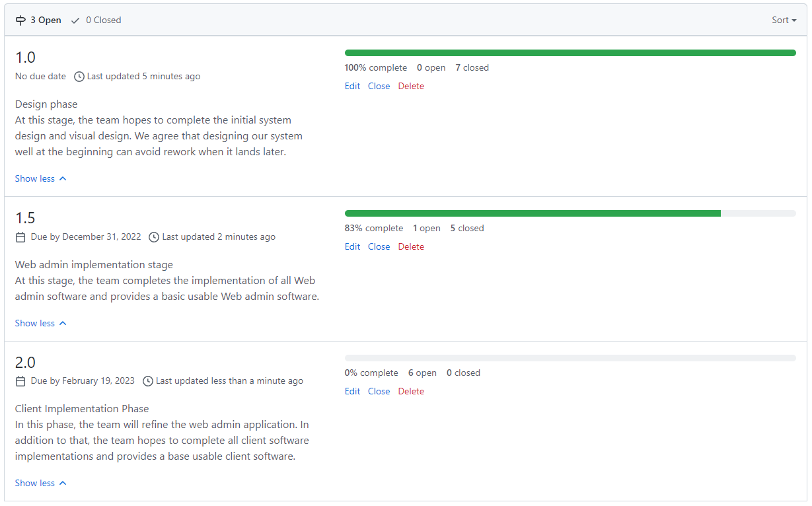
Task: Click the calendar icon beside December 31 due date
Action: (x=20, y=236)
